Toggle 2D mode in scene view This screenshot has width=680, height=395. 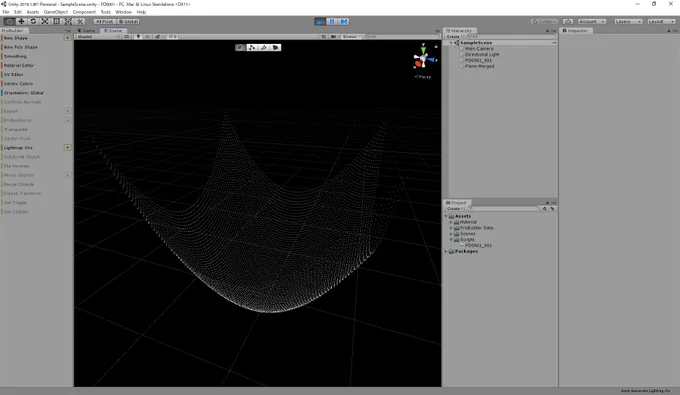coord(127,37)
